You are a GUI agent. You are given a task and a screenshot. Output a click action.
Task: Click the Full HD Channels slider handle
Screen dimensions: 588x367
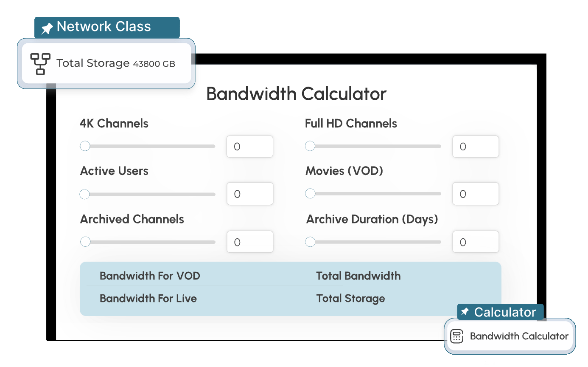pyautogui.click(x=310, y=146)
